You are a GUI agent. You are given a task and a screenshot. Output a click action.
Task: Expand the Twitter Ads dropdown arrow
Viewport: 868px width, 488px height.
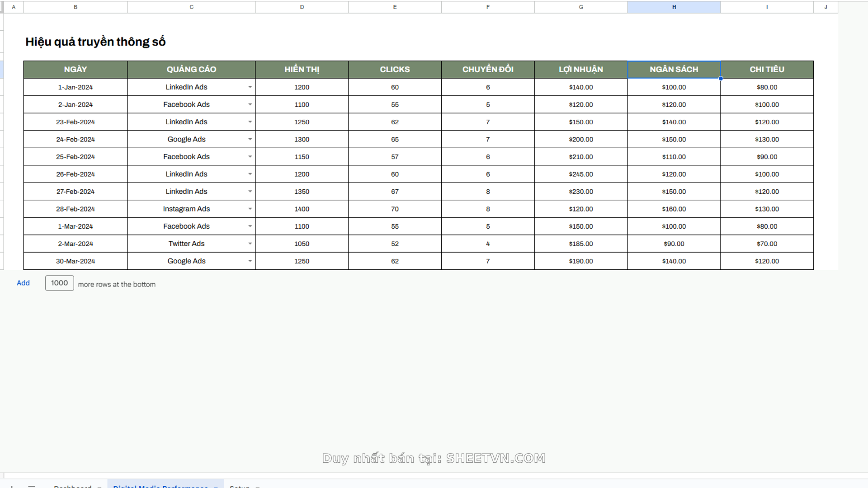250,244
